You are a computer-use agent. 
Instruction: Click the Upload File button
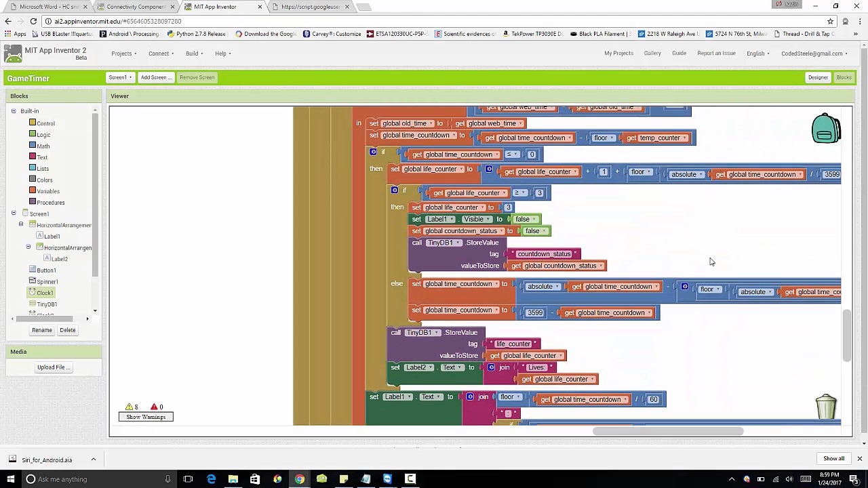tap(54, 367)
